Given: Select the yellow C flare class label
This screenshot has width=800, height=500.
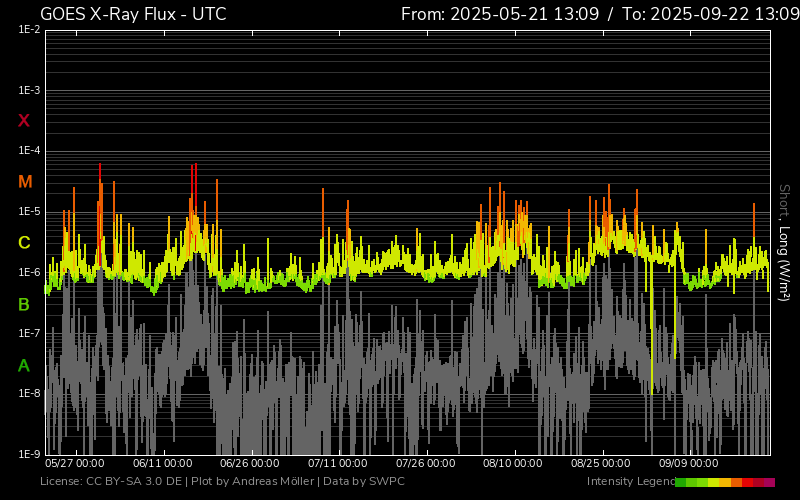Looking at the screenshot, I should (24, 243).
